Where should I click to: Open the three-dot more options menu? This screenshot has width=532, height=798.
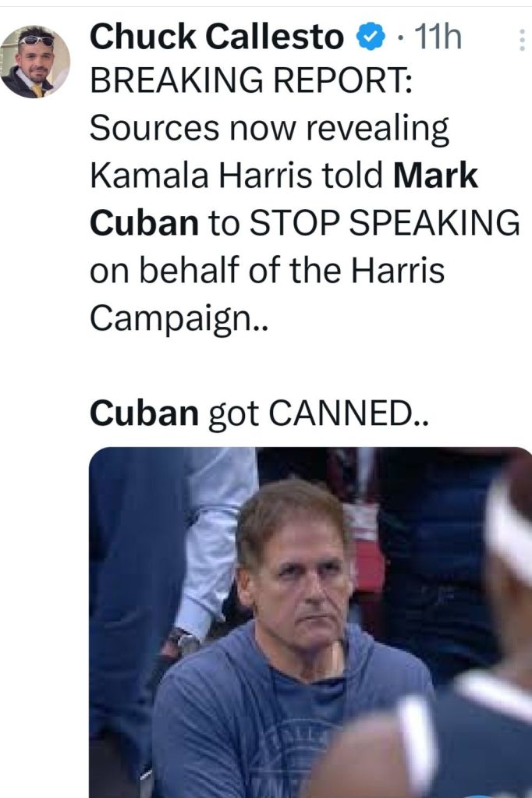[521, 40]
